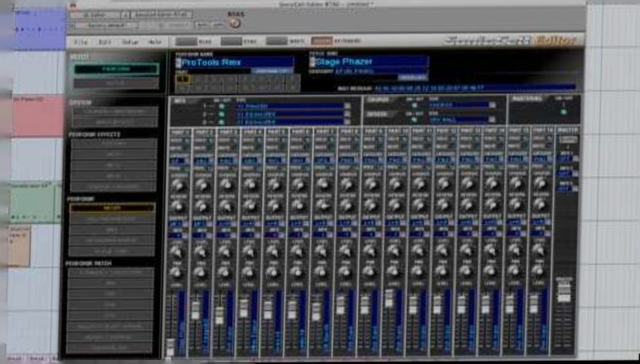
Task: Click the SYNC button
Action: [x=231, y=41]
